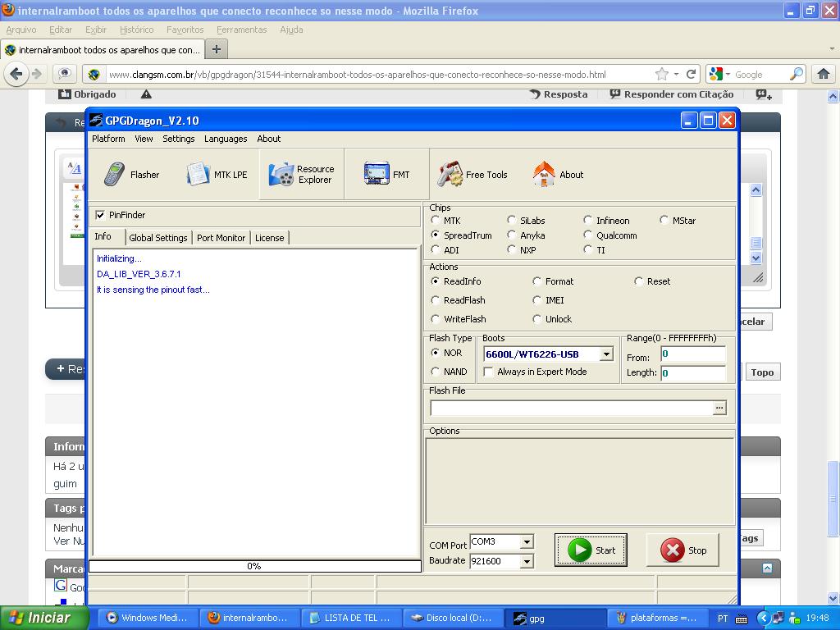Click the multi-quote icon in forum post

click(764, 95)
